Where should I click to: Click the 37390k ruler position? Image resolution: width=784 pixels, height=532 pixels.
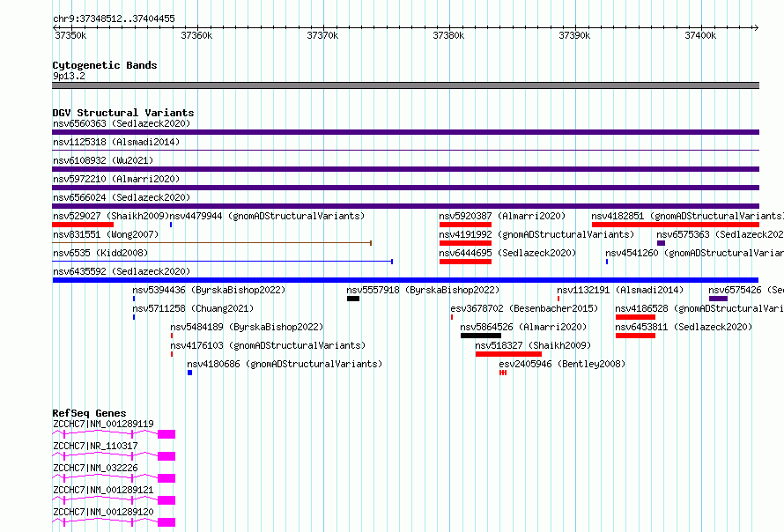[x=574, y=35]
